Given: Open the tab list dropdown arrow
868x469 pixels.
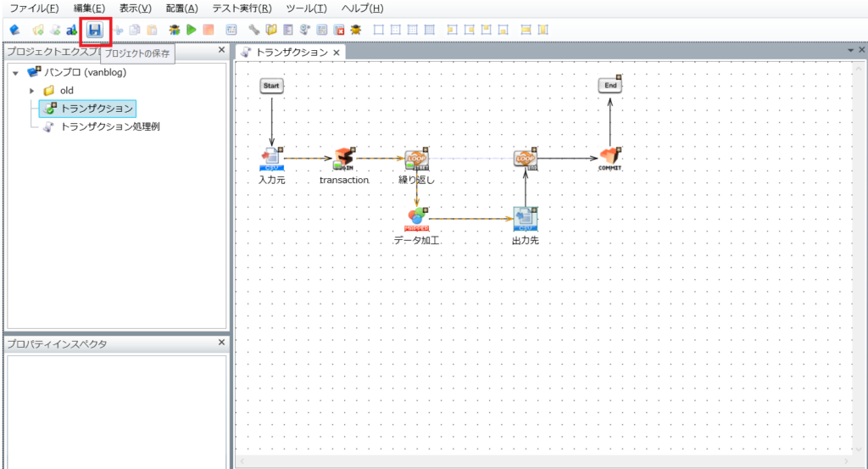Looking at the screenshot, I should (x=850, y=51).
